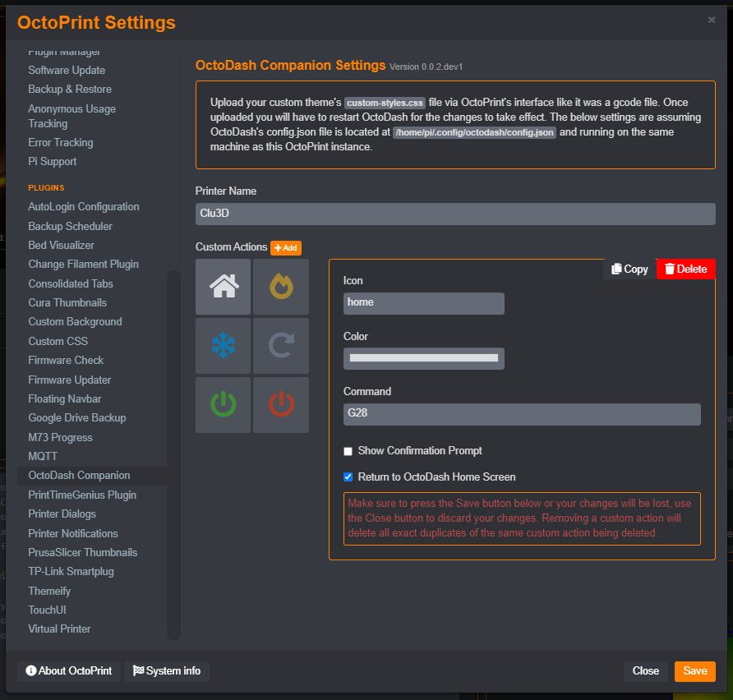Focus the Printer Name field

click(455, 214)
